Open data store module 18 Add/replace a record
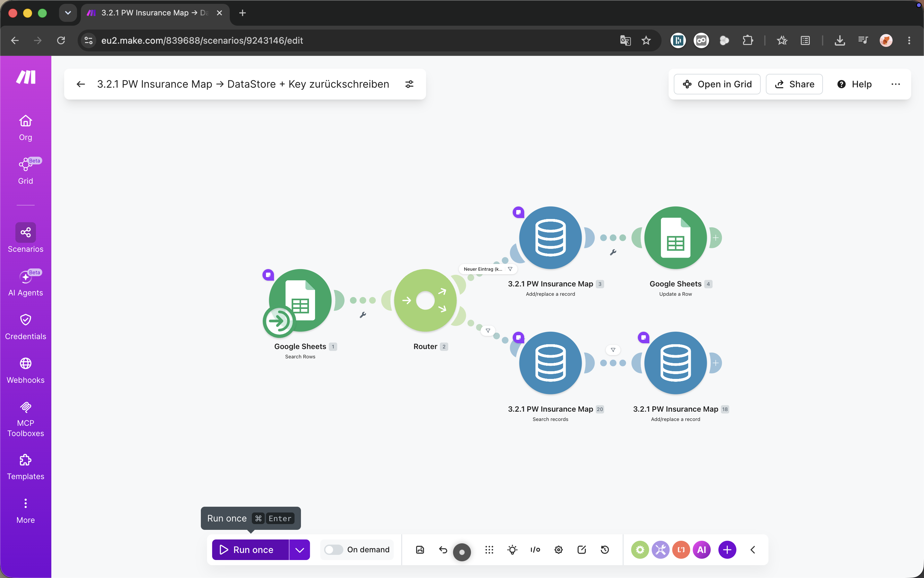This screenshot has height=578, width=924. (675, 363)
